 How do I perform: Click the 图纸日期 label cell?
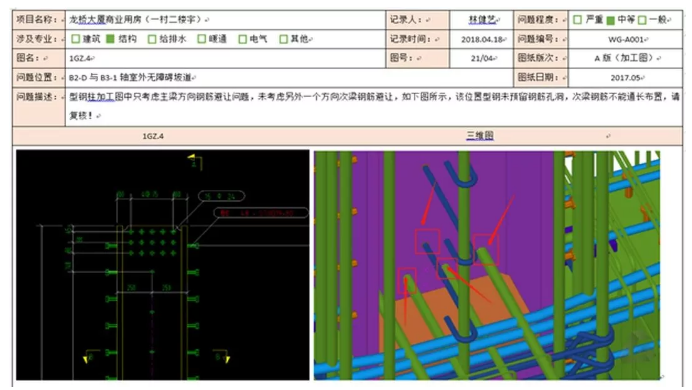point(541,78)
